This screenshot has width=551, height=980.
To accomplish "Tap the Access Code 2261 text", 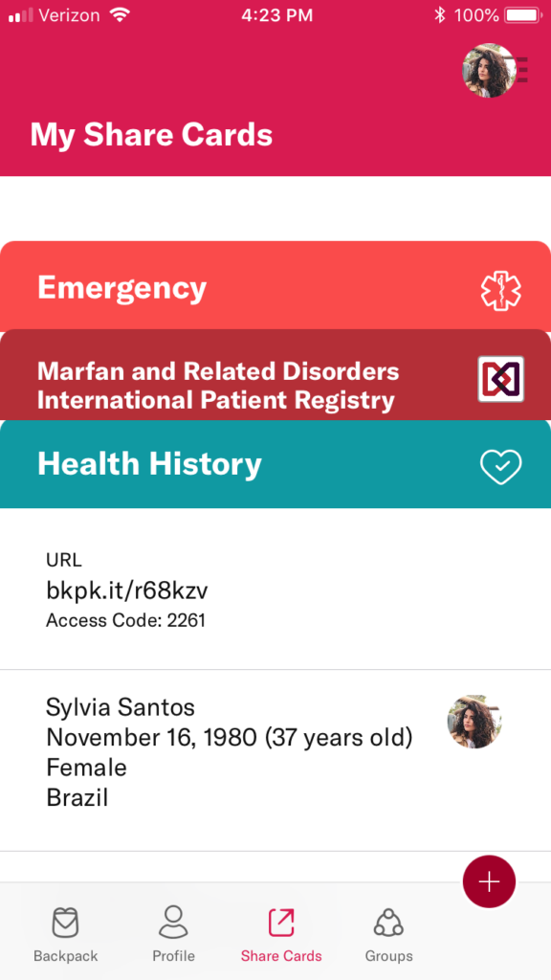I will [125, 620].
